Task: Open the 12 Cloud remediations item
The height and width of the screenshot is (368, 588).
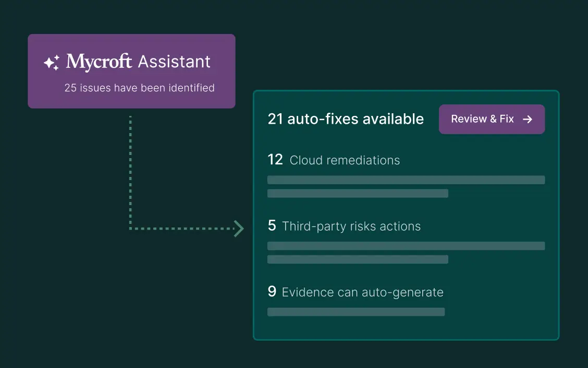Action: (334, 160)
